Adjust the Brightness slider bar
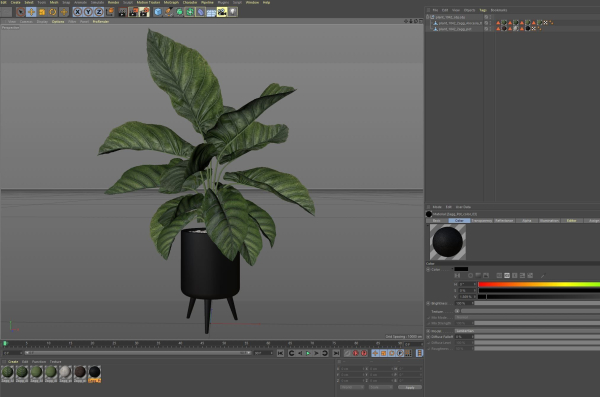The width and height of the screenshot is (600, 397). tap(537, 303)
